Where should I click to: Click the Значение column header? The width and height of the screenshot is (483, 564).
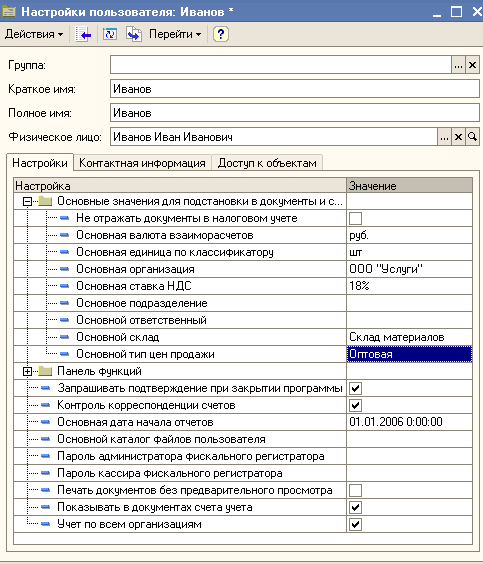409,186
